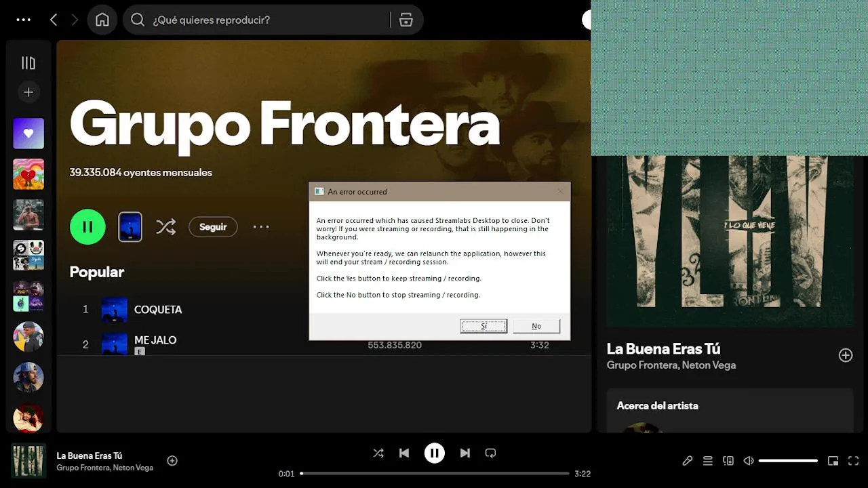Open Grupo Frontera, Neton Vega link in panel
The image size is (868, 488).
coord(671,365)
